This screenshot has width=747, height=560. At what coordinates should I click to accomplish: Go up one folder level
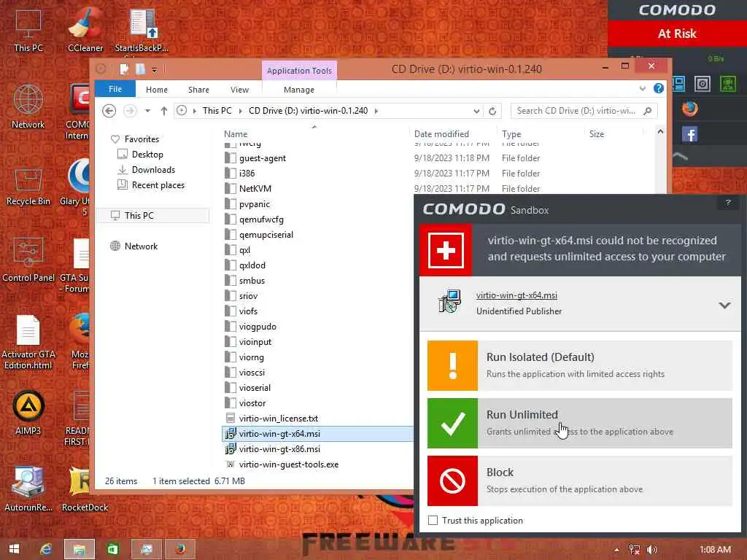tap(164, 111)
